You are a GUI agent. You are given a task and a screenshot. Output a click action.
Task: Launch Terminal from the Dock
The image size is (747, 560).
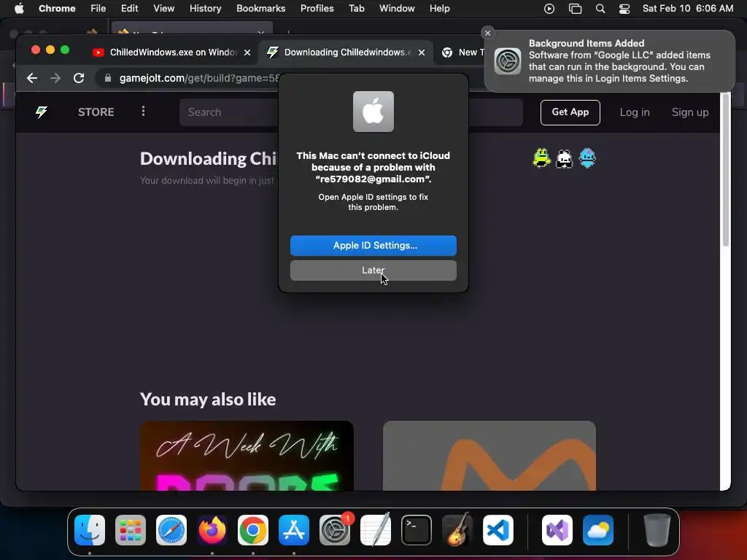click(x=417, y=530)
